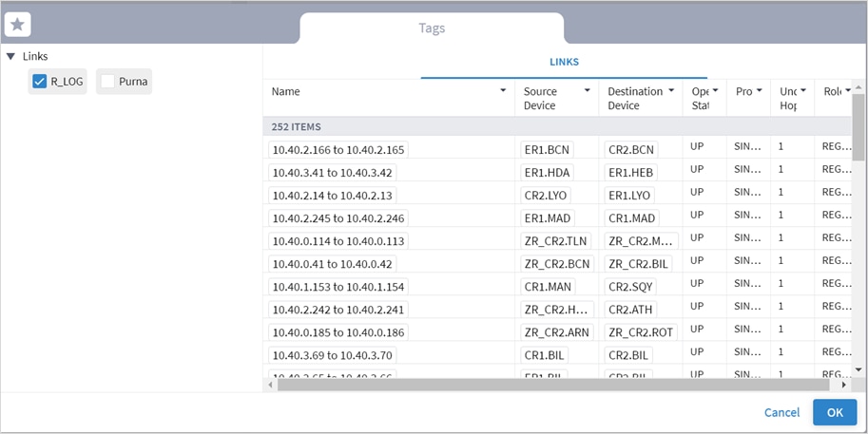Open the Source Device column dropdown
Screen dimensions: 868x434
tap(588, 90)
